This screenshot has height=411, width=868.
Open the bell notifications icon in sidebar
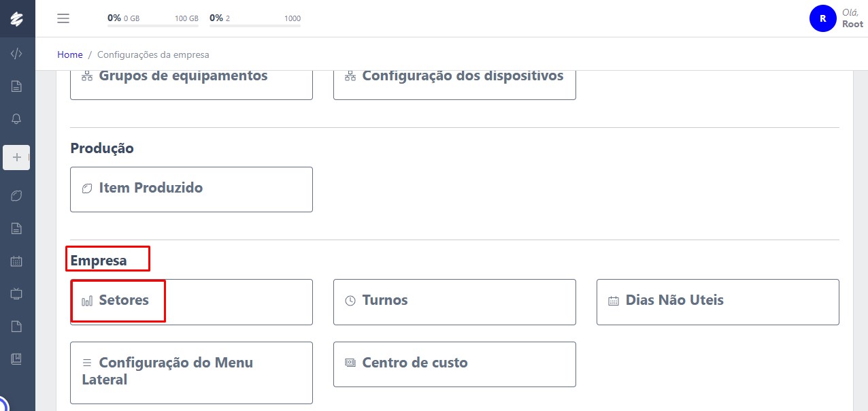(x=17, y=119)
